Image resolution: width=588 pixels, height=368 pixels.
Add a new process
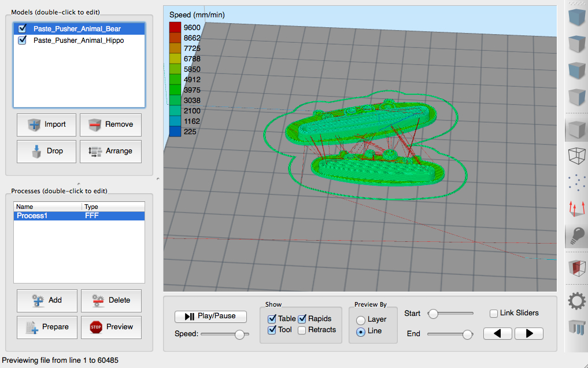click(47, 300)
